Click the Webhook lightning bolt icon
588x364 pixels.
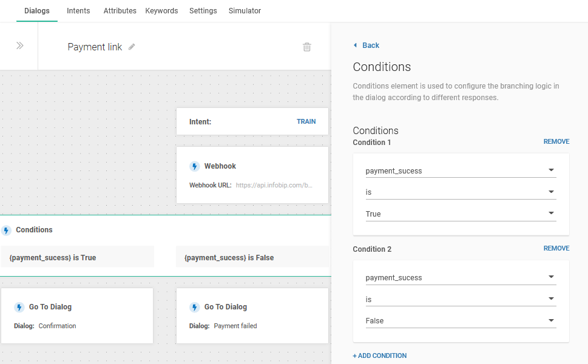coord(194,166)
